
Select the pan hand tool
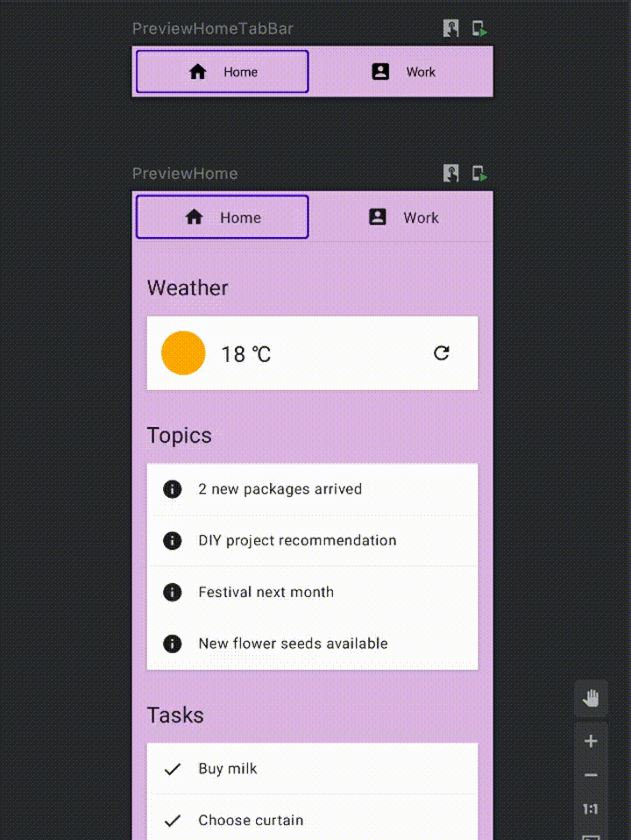591,699
